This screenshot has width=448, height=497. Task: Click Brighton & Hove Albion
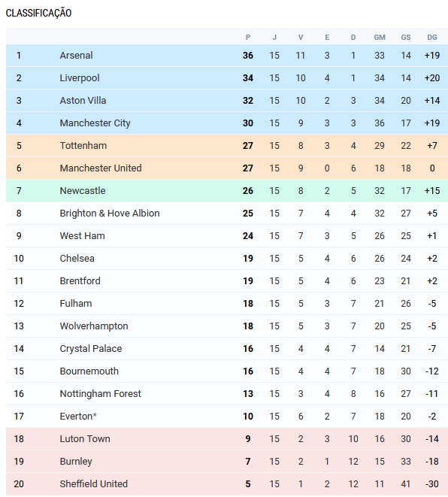pyautogui.click(x=110, y=213)
